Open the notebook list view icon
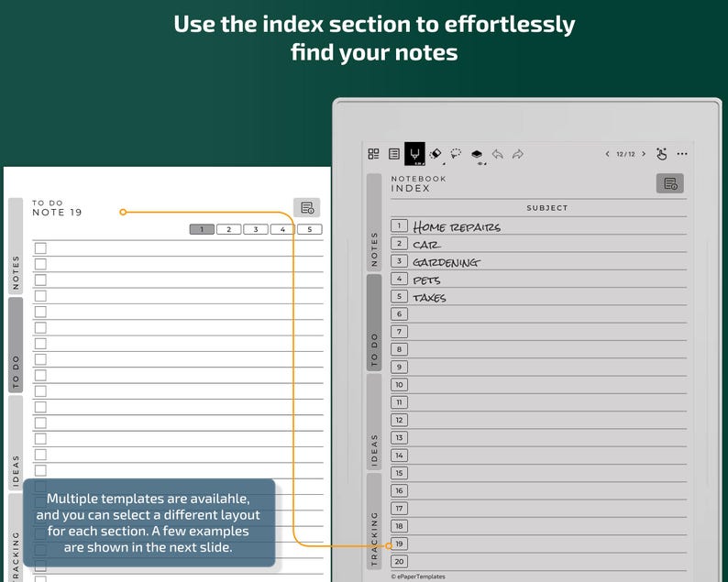 (393, 154)
